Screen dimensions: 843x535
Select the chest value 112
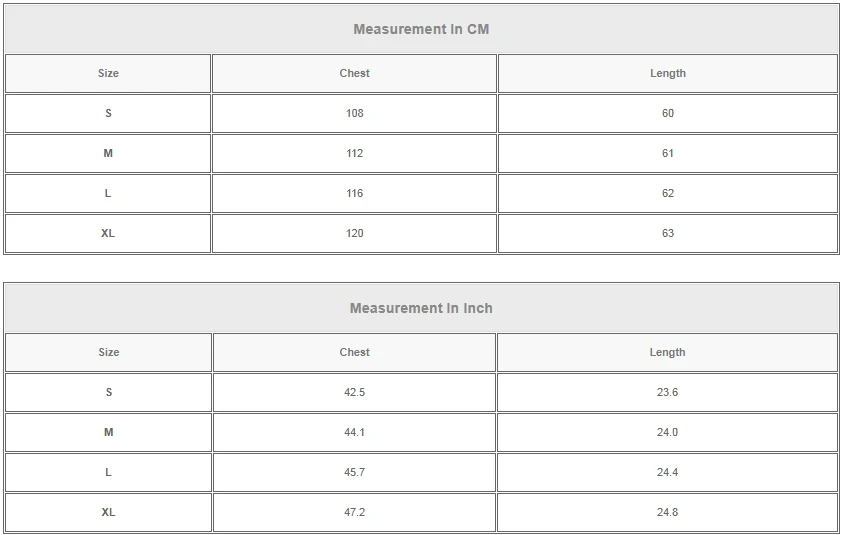(354, 154)
